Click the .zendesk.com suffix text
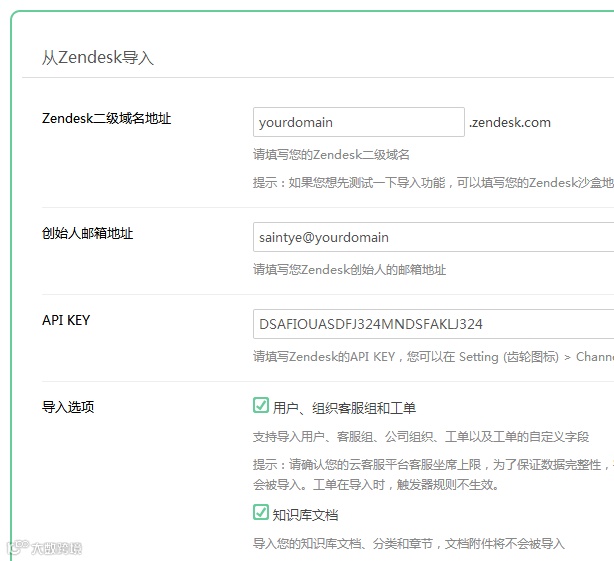Image resolution: width=614 pixels, height=561 pixels. tap(510, 123)
